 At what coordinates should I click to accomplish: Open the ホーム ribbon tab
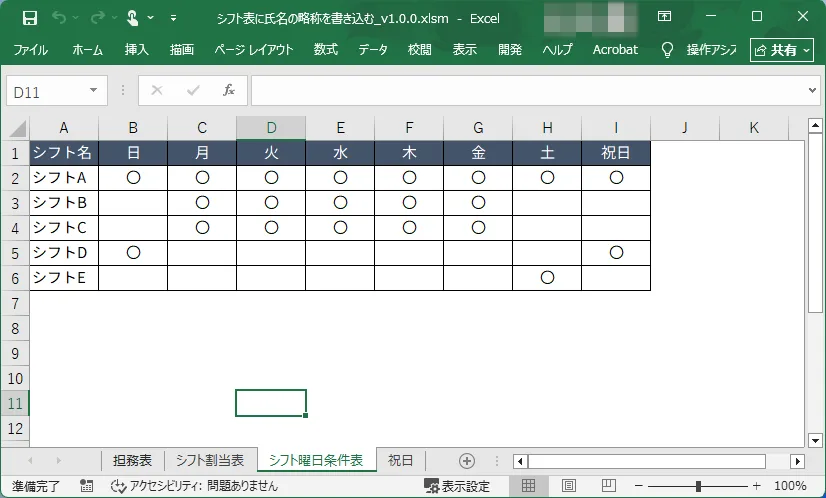coord(87,50)
